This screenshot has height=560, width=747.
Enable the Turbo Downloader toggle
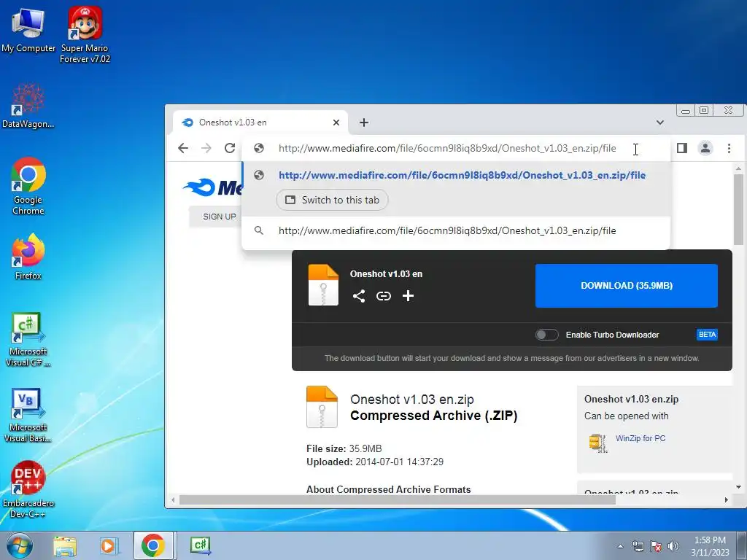[546, 335]
